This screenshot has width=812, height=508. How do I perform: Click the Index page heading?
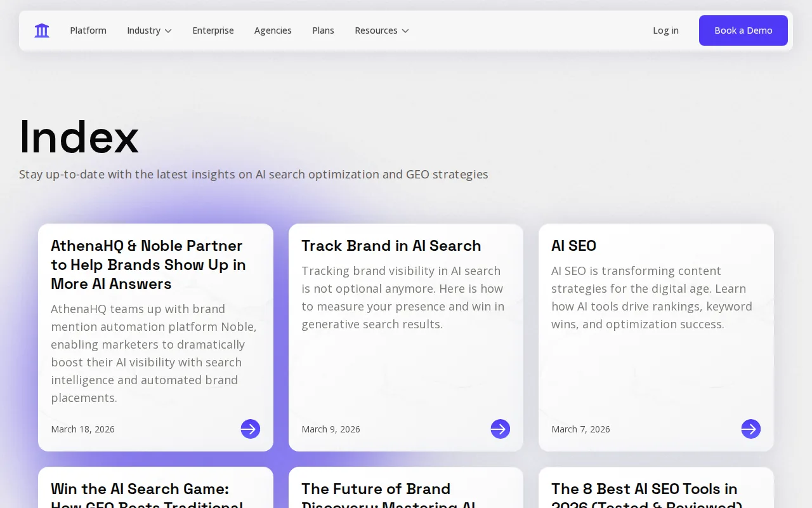[79, 137]
